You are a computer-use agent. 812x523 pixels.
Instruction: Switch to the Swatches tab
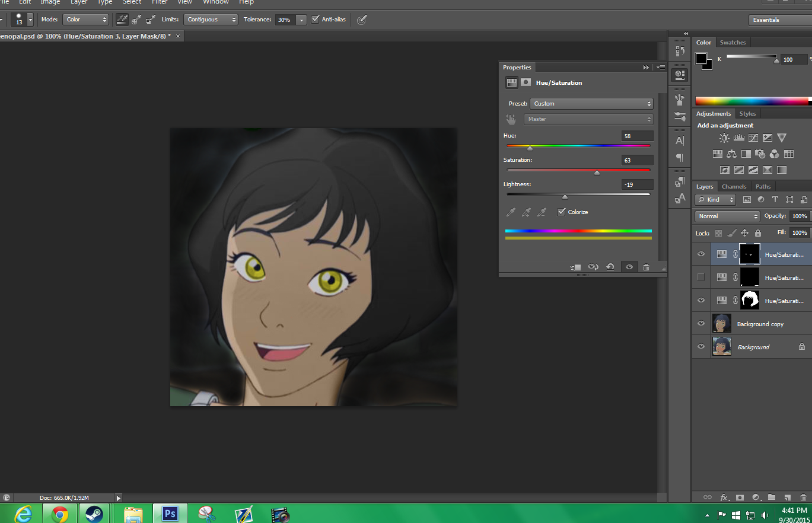tap(733, 43)
